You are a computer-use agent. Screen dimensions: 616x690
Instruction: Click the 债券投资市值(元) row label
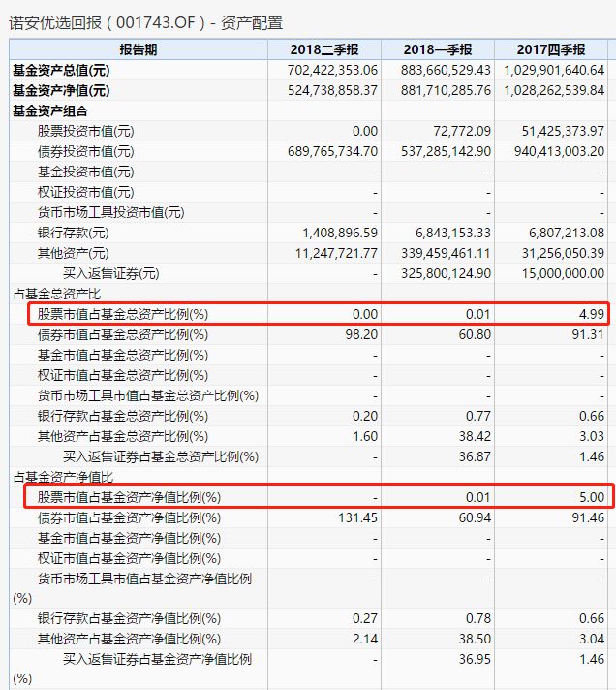pos(86,151)
